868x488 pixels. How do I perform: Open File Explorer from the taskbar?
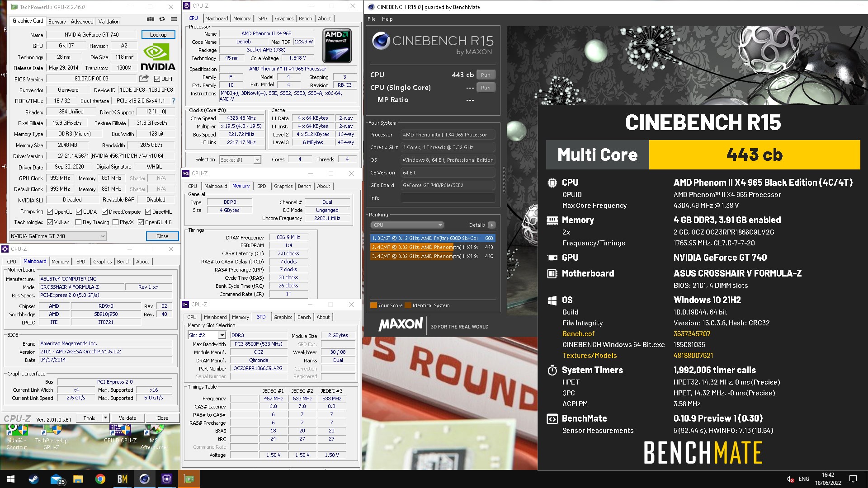click(x=78, y=479)
